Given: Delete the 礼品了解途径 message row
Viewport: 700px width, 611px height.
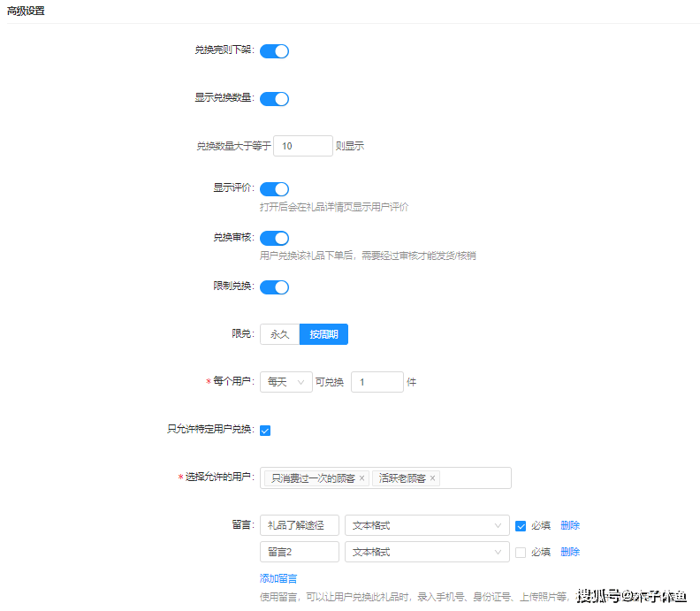Looking at the screenshot, I should tap(570, 525).
